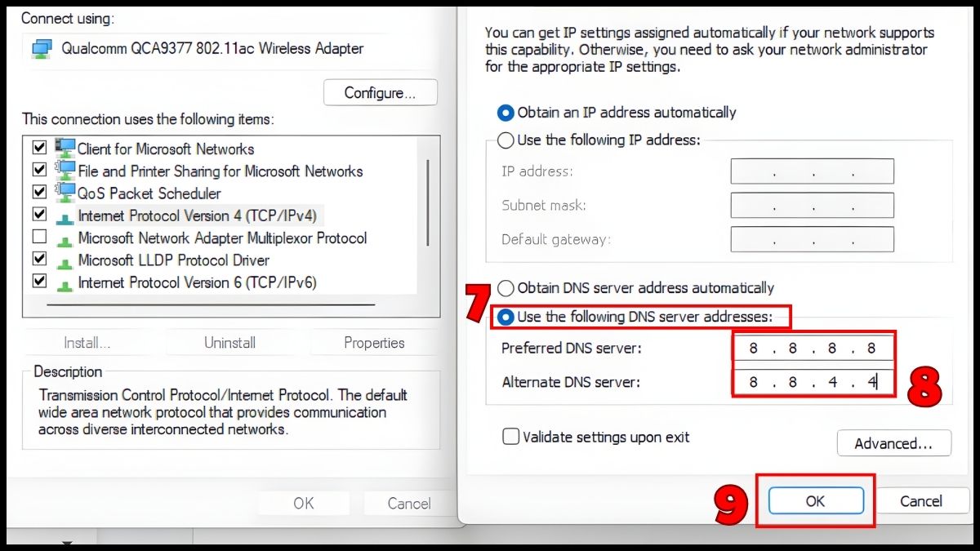Choose Use the following IP address
This screenshot has width=980, height=551.
click(x=506, y=140)
